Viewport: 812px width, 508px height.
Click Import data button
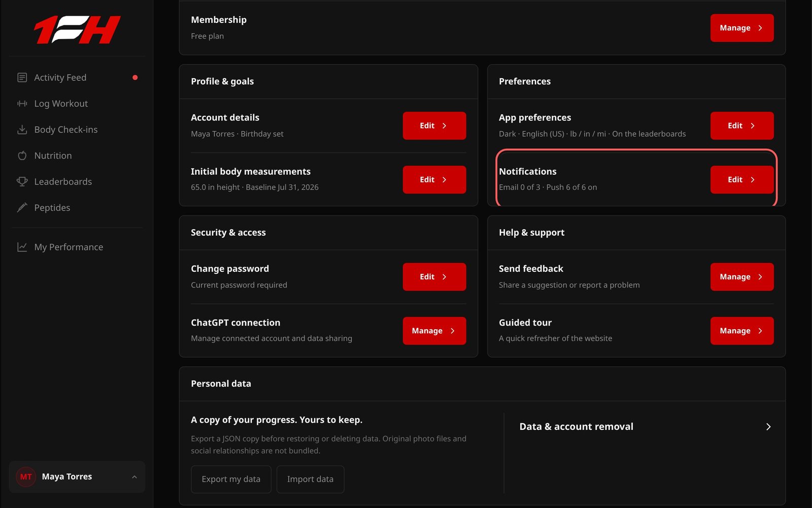click(x=310, y=479)
